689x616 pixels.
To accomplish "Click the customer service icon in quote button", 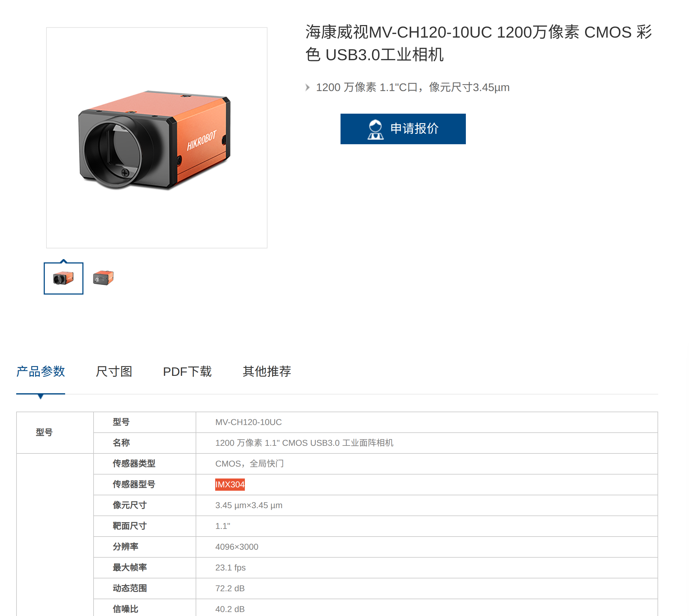I will [x=375, y=129].
